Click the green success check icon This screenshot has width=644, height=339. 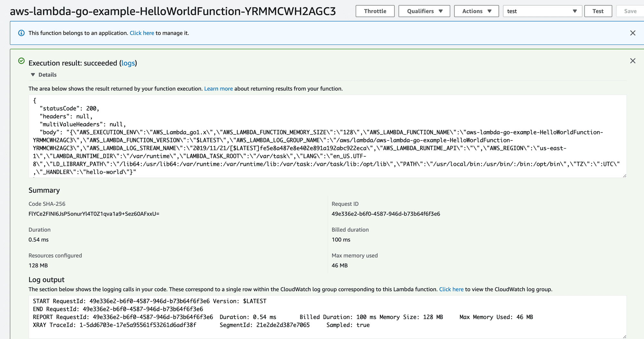(21, 61)
